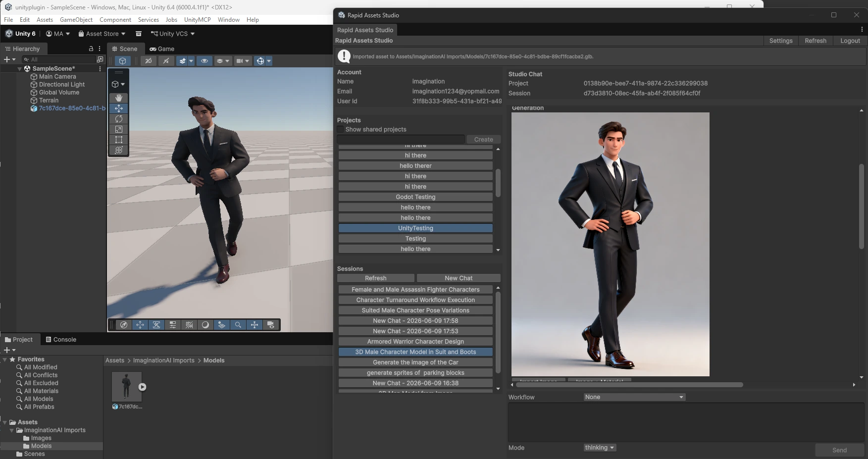Click the shaded draw mode cube button
Image resolution: width=868 pixels, height=459 pixels.
(122, 61)
